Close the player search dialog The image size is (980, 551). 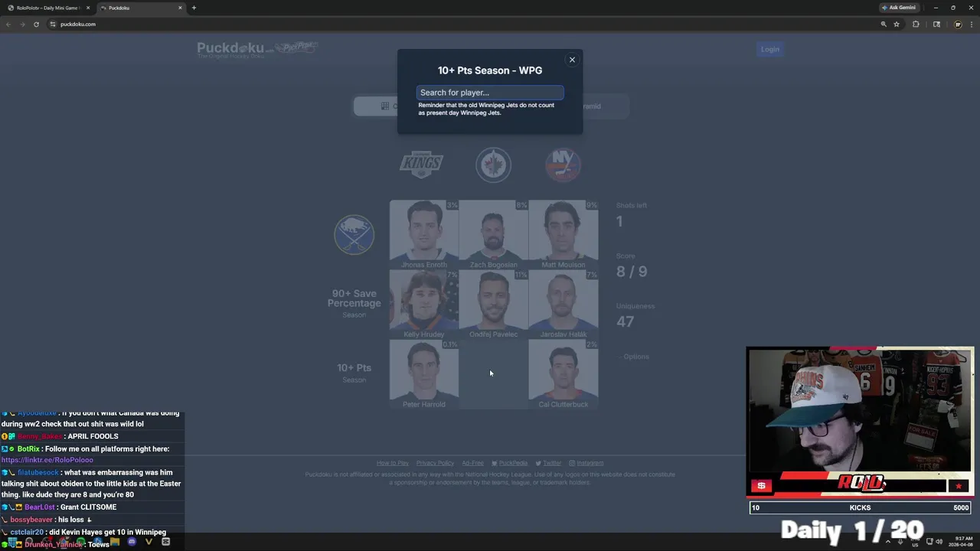click(x=572, y=60)
